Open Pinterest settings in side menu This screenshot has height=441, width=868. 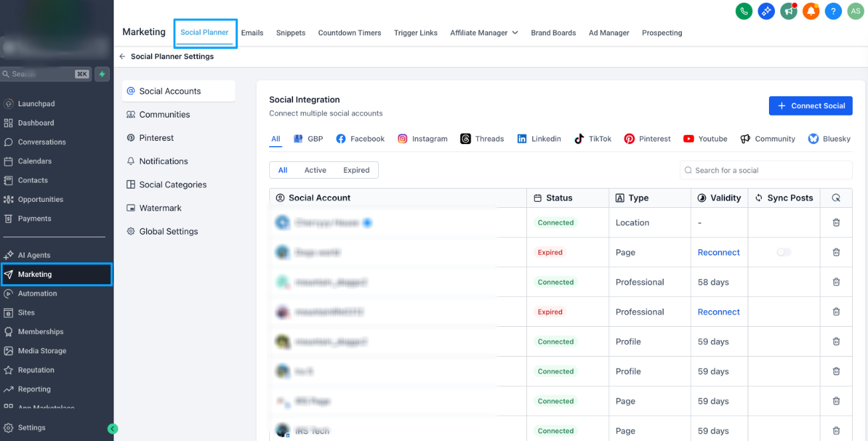coord(179,138)
